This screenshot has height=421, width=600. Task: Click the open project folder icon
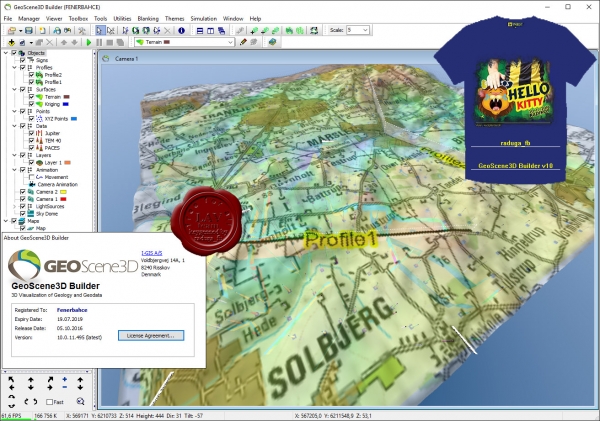(11, 31)
